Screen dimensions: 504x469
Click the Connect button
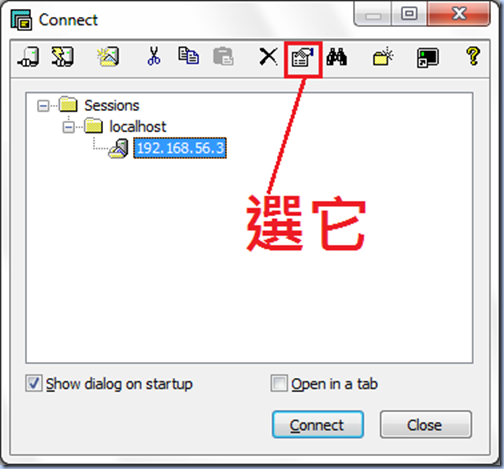click(x=318, y=425)
